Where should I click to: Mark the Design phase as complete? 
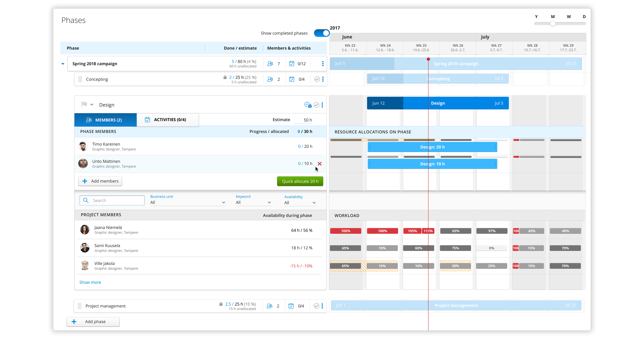tap(316, 105)
